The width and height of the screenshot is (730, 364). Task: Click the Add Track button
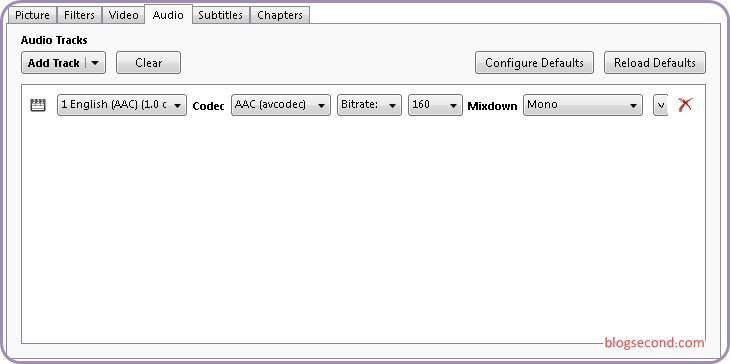pyautogui.click(x=54, y=63)
